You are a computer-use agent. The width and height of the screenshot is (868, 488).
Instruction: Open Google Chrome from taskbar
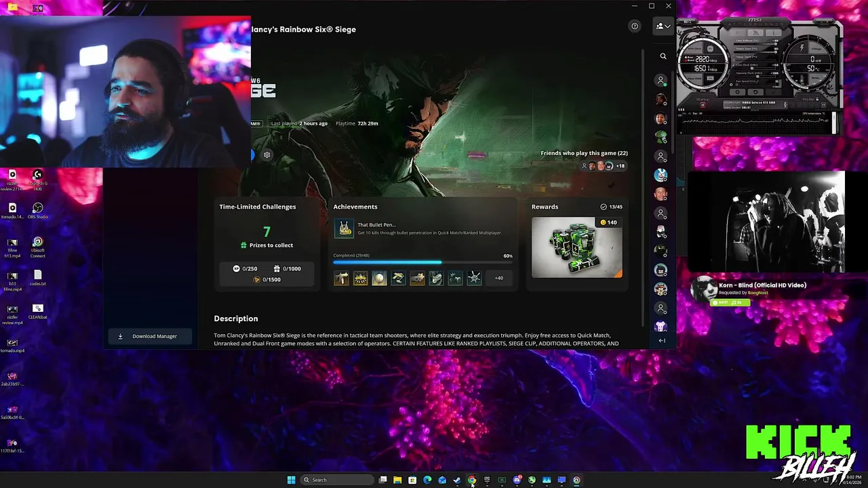[472, 480]
